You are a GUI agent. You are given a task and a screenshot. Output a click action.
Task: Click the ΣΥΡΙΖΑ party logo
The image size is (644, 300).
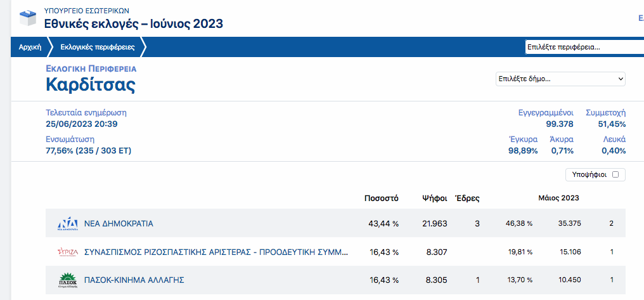pyautogui.click(x=67, y=252)
